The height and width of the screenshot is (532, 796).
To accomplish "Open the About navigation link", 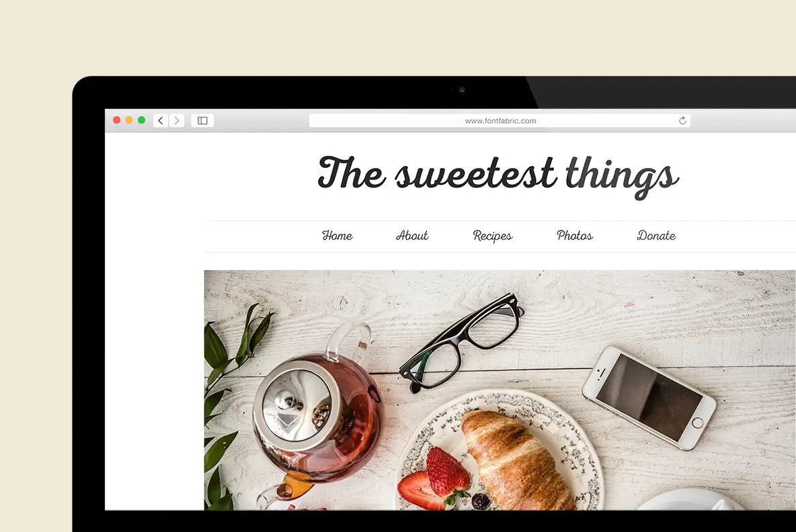I will click(412, 236).
